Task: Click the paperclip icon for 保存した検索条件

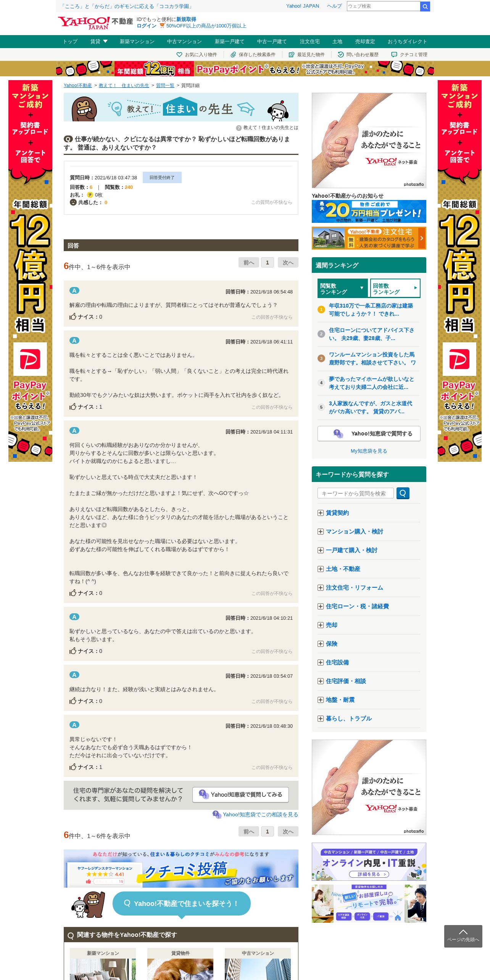Action: tap(233, 55)
